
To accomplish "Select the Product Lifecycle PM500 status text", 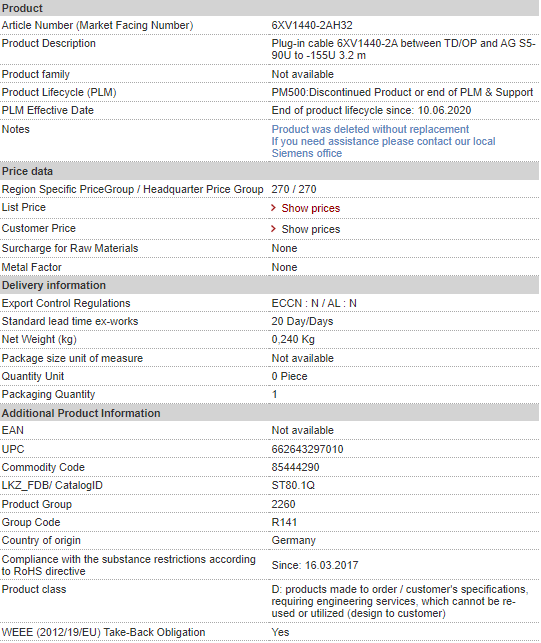I will (402, 93).
